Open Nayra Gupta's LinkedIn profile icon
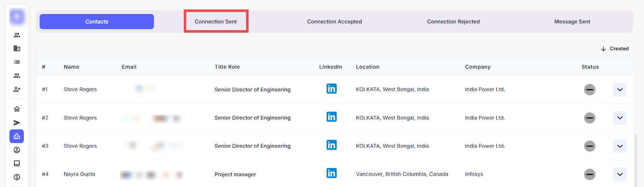Viewport: 644px width, 187px height. (x=331, y=173)
